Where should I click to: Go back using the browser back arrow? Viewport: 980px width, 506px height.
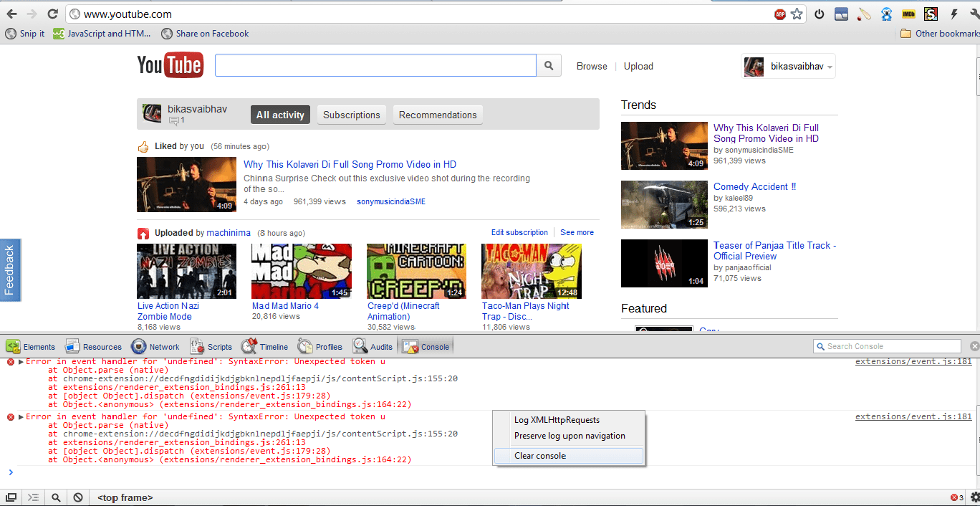(11, 14)
